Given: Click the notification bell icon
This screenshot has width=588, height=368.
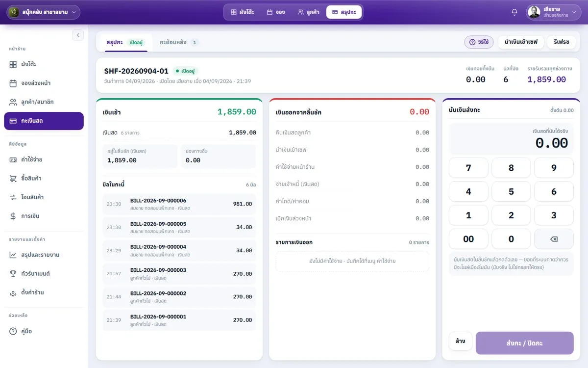Looking at the screenshot, I should click(514, 12).
